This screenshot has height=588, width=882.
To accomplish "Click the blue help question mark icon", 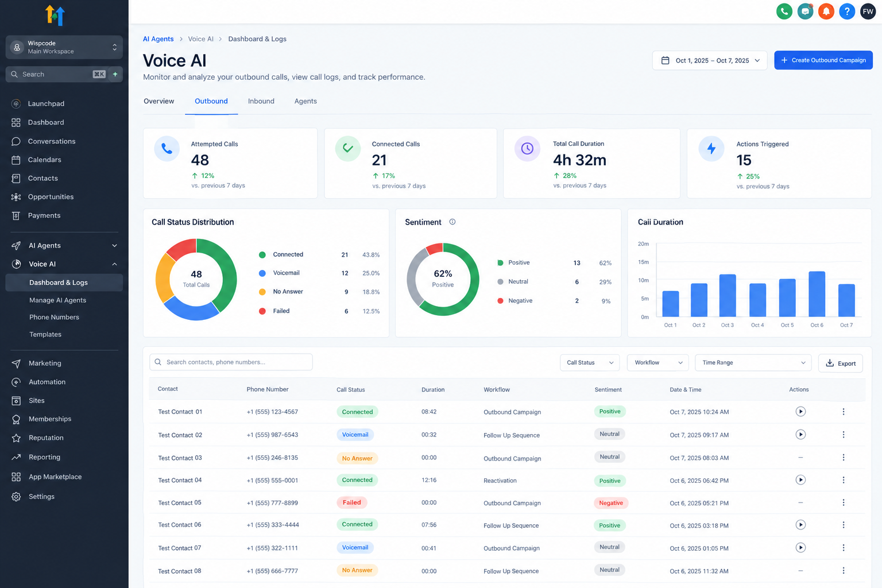I will pyautogui.click(x=847, y=11).
